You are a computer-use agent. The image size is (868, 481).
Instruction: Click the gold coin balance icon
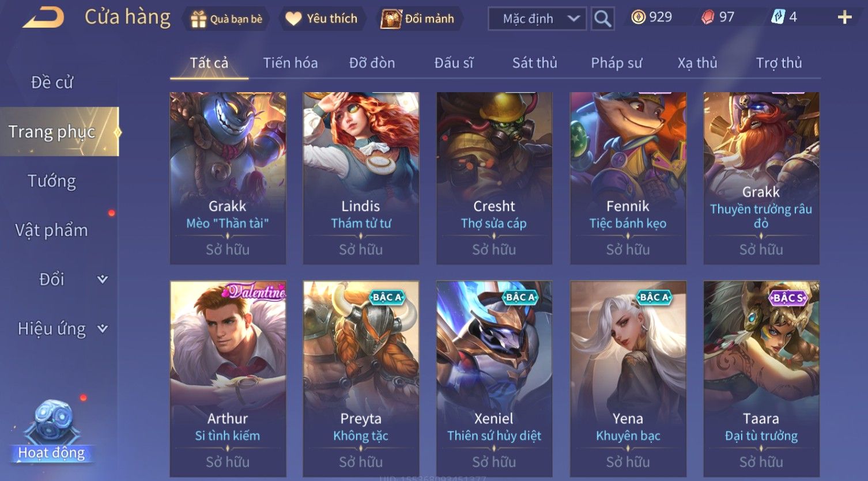(638, 17)
